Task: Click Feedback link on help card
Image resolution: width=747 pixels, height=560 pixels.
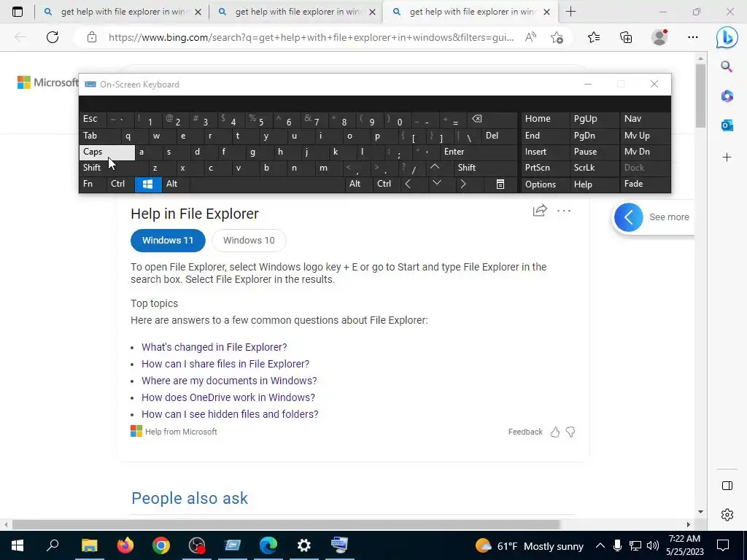Action: coord(525,432)
